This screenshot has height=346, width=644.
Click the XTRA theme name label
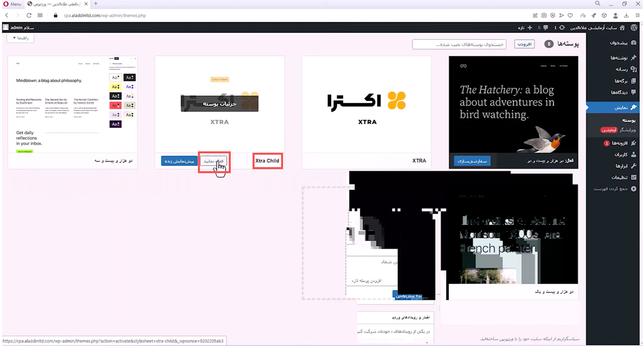pos(419,161)
